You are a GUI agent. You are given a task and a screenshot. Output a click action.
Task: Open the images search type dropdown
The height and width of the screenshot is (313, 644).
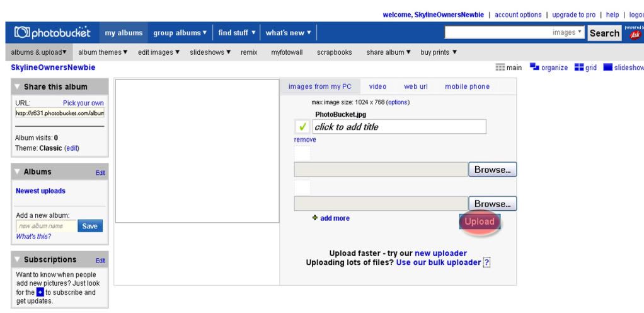(x=568, y=32)
